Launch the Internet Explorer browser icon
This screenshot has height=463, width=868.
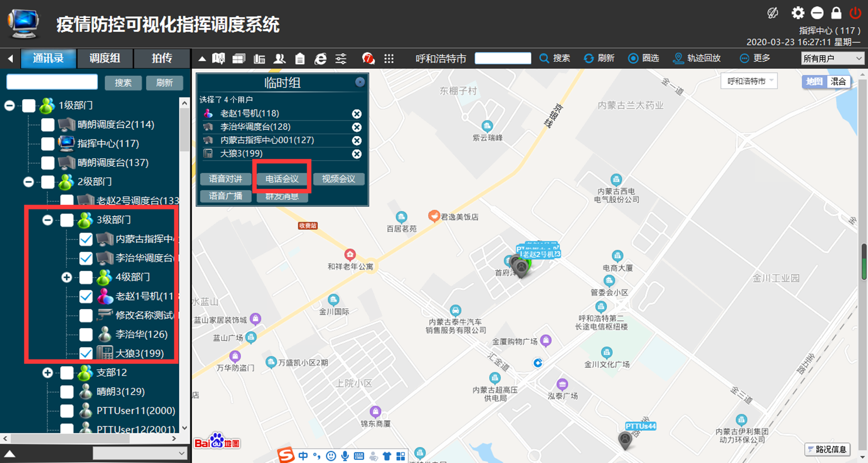pos(320,59)
